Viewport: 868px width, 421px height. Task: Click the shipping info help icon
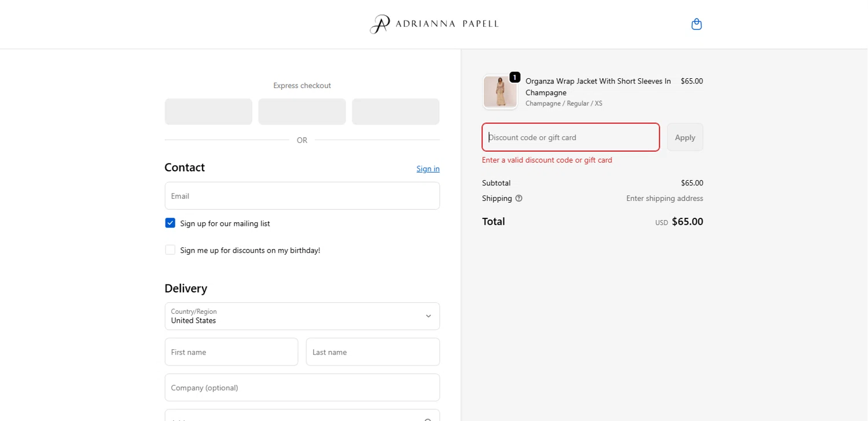(518, 198)
